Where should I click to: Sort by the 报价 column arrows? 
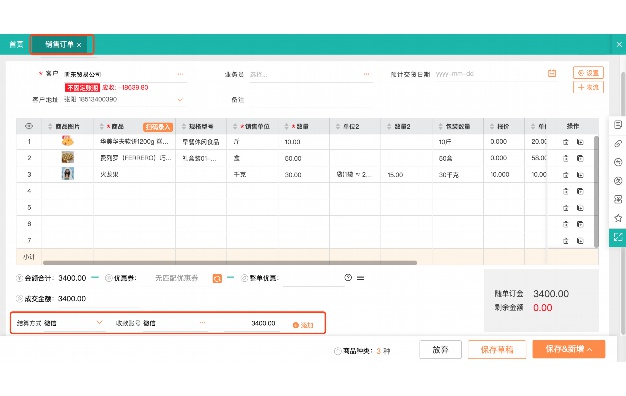[492, 127]
